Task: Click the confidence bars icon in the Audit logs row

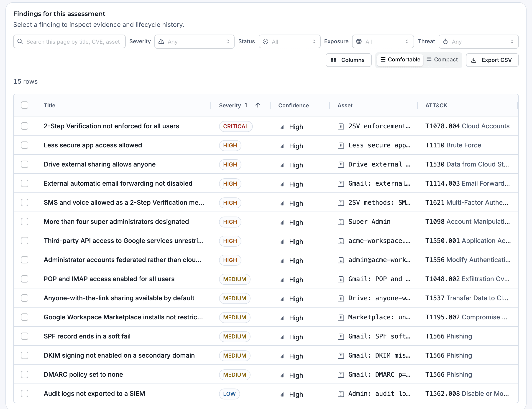Action: pos(282,394)
